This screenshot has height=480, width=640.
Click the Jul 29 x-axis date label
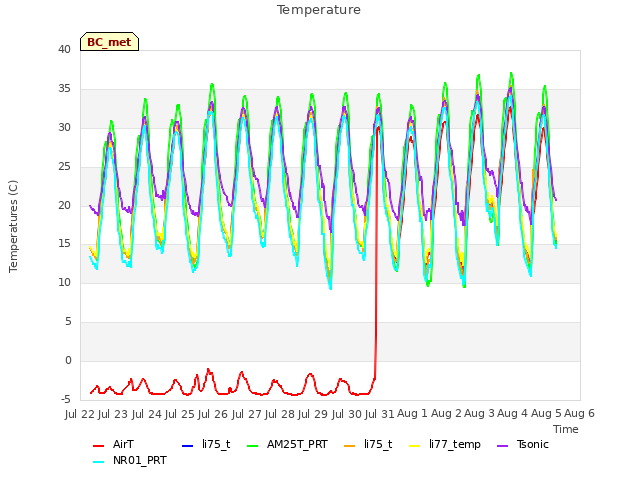pyautogui.click(x=313, y=414)
